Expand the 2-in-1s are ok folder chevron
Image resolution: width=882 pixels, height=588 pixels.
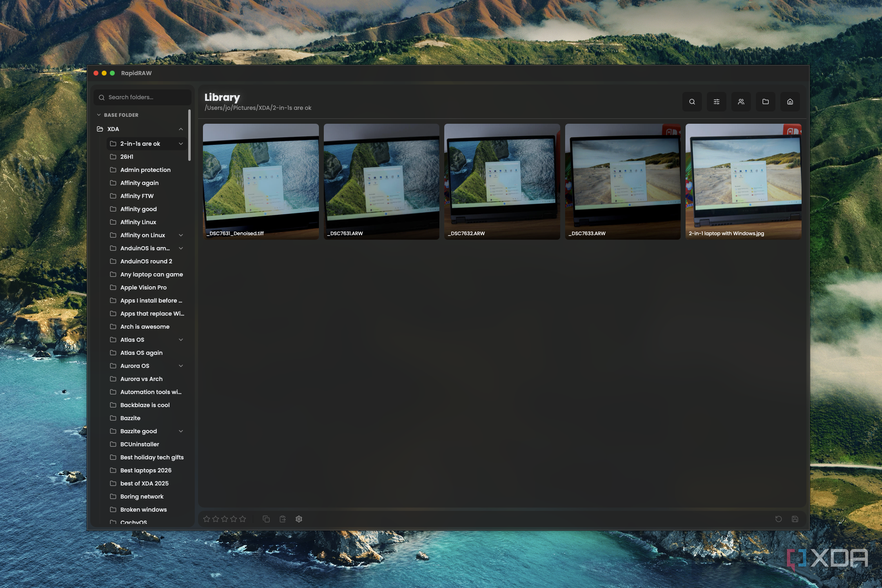(181, 144)
